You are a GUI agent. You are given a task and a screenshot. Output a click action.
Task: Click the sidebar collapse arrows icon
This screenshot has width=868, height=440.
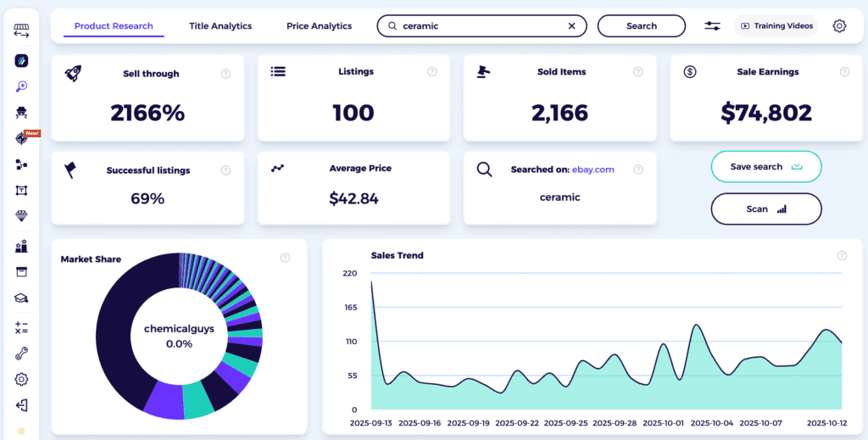coord(21,31)
